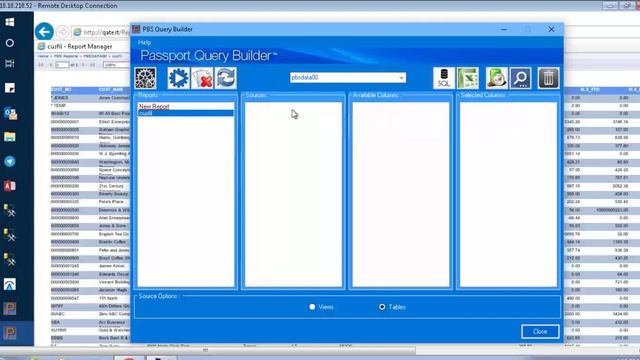This screenshot has width=640, height=360.
Task: Export to Excel using the spreadsheet icon
Action: [x=468, y=78]
